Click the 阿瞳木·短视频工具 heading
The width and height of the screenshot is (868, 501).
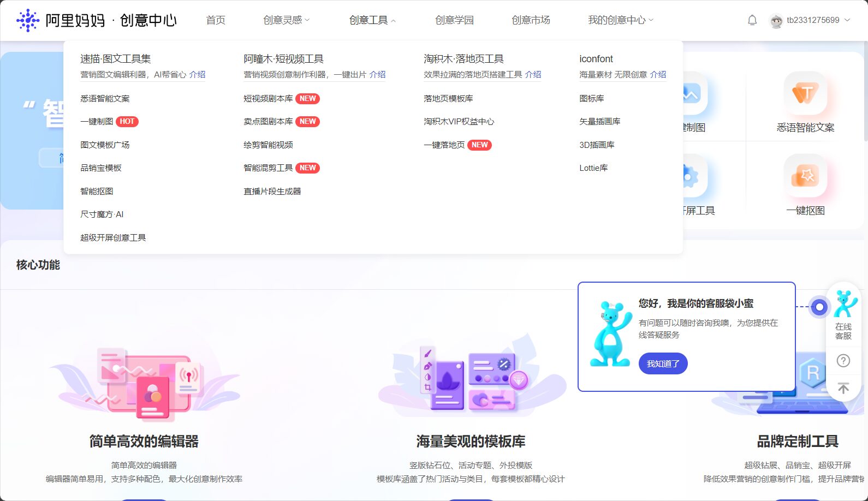click(x=283, y=59)
